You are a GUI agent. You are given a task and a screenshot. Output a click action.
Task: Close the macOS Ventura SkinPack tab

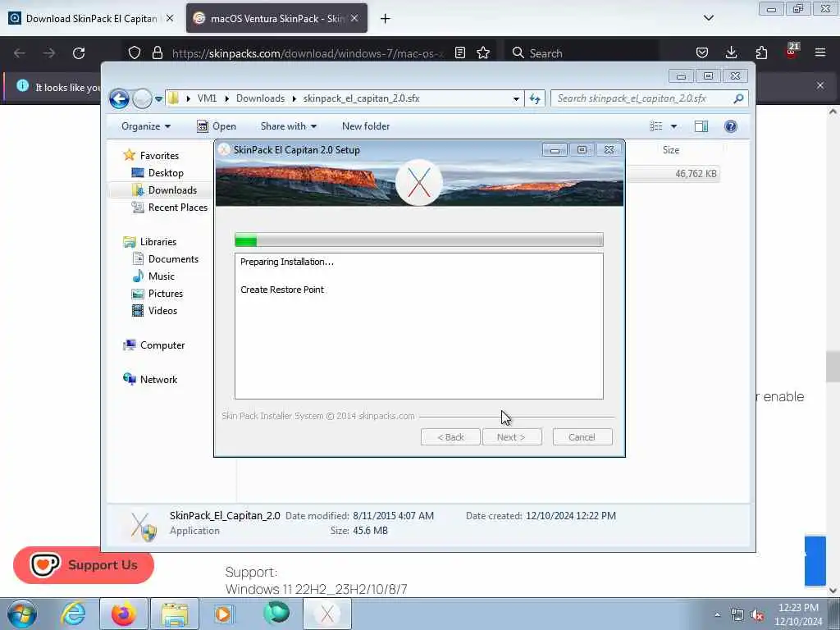[354, 19]
